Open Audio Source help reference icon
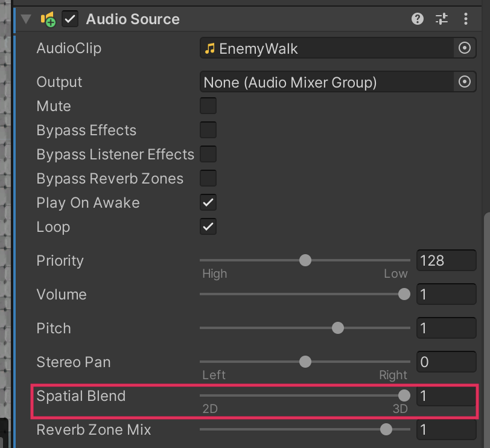Image resolution: width=490 pixels, height=448 pixels. (x=418, y=19)
